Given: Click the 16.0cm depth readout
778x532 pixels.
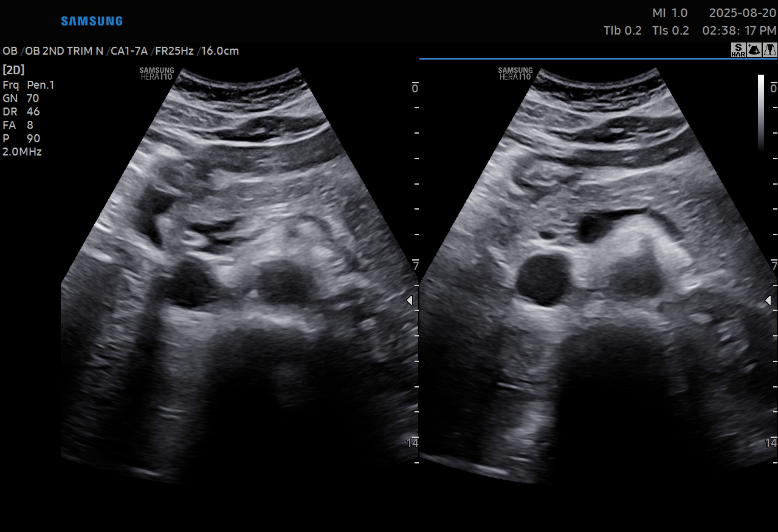Looking at the screenshot, I should coord(220,51).
